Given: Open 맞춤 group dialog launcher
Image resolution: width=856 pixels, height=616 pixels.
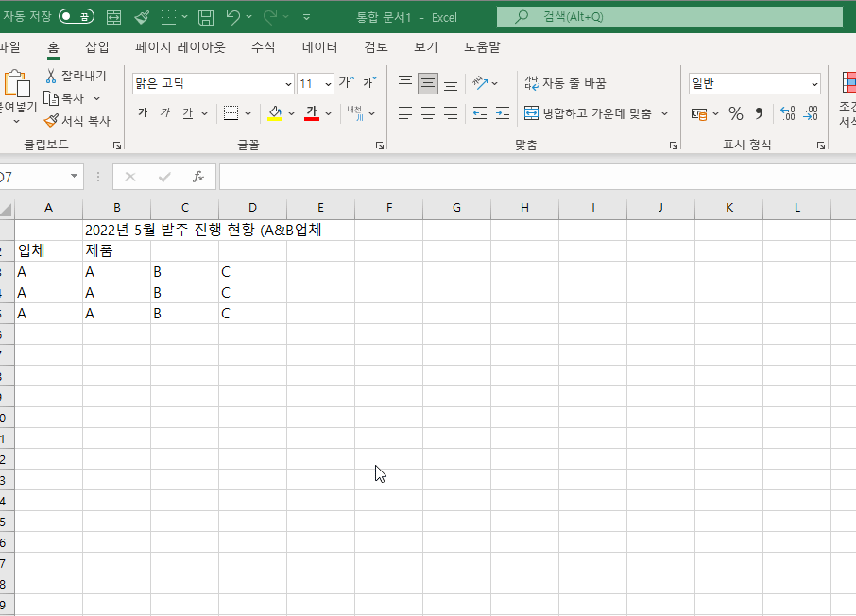Looking at the screenshot, I should [673, 145].
